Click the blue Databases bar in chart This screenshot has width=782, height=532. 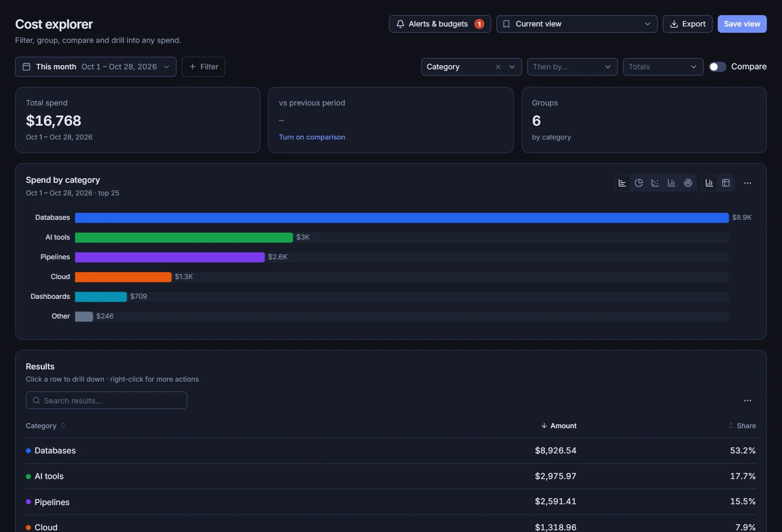point(402,218)
